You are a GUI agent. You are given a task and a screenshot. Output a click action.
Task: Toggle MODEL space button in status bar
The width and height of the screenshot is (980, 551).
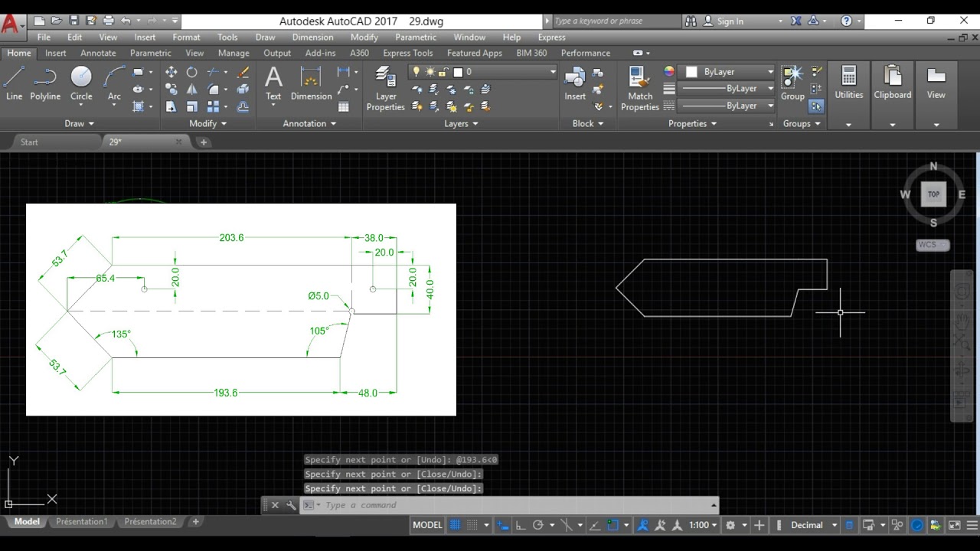pos(427,525)
